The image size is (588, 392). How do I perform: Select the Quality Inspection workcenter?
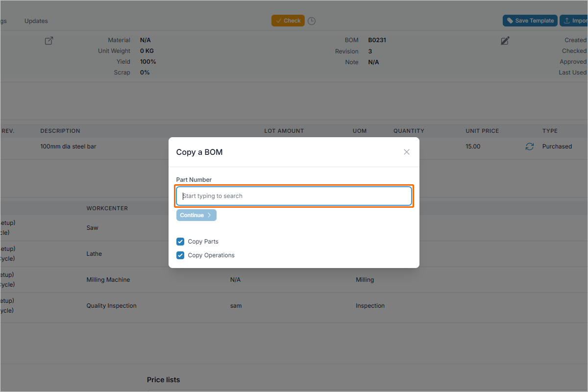[x=111, y=306]
